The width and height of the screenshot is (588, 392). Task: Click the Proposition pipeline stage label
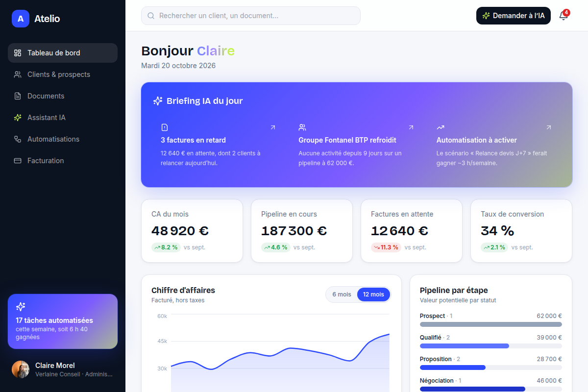coord(436,359)
